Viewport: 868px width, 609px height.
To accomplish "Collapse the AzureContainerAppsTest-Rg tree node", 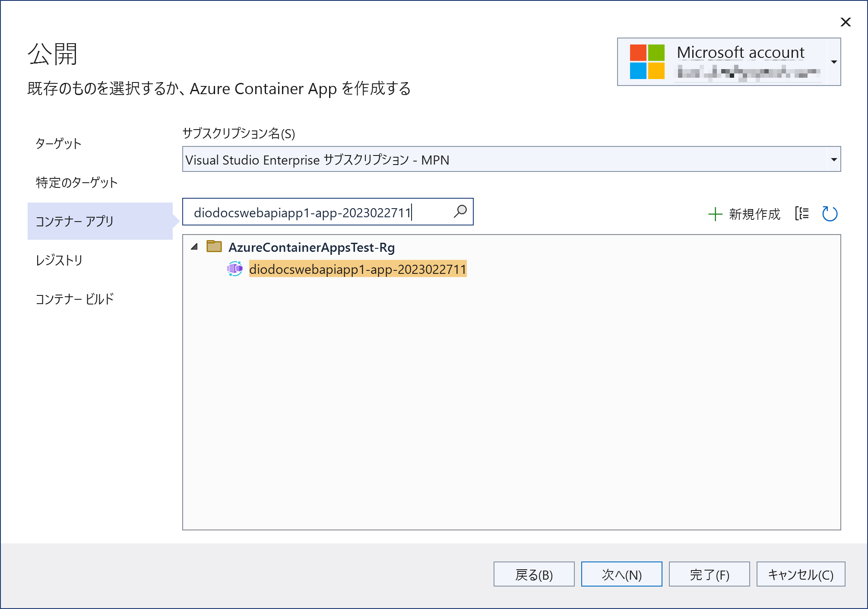I will tap(194, 247).
